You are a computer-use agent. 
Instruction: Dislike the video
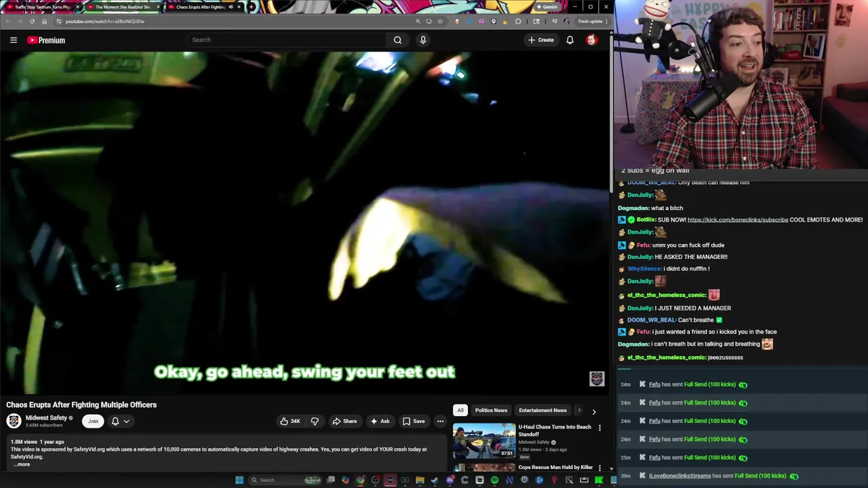[x=315, y=421]
